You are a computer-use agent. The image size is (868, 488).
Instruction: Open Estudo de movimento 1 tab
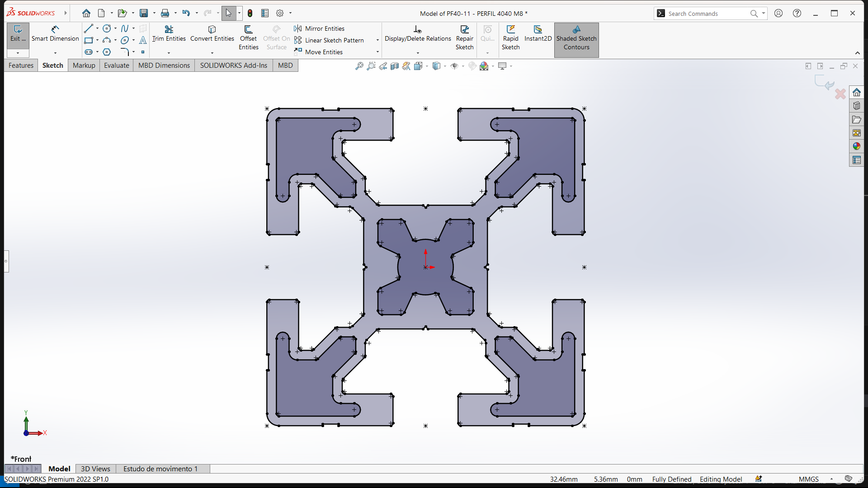pos(160,469)
